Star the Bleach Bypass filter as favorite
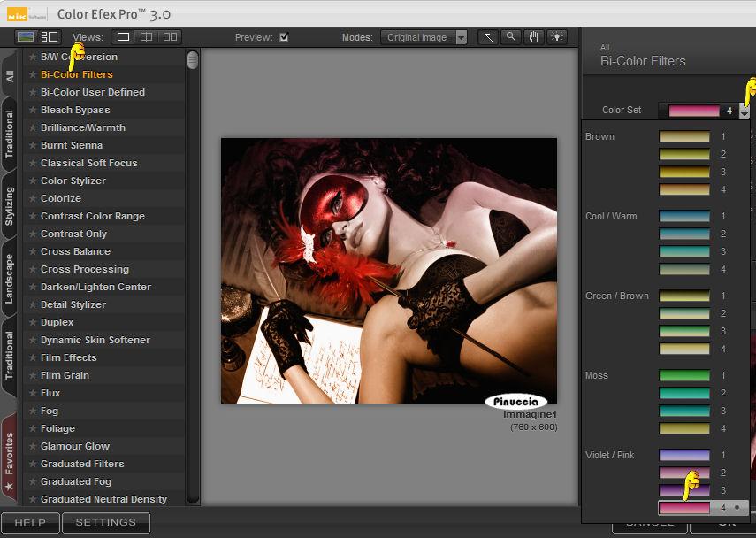Image resolution: width=756 pixels, height=538 pixels. 33,110
